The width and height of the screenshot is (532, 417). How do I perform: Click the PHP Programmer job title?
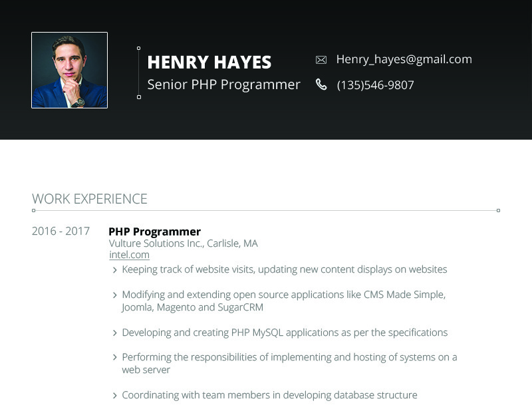tap(155, 231)
